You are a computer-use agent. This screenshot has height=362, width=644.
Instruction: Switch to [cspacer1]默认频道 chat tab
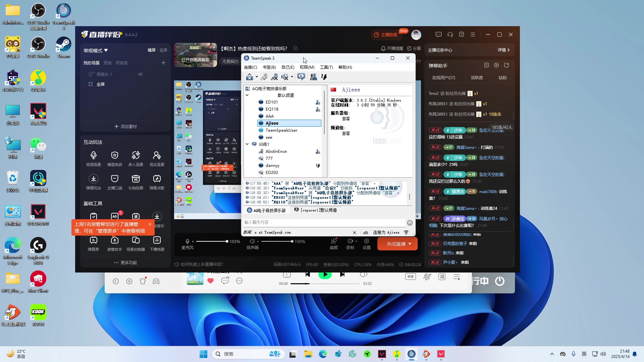[316, 210]
